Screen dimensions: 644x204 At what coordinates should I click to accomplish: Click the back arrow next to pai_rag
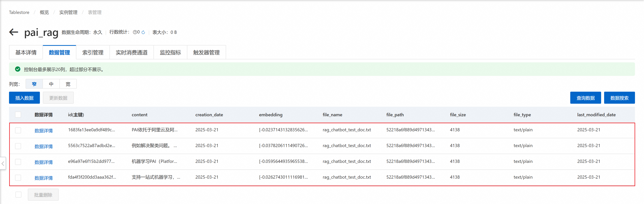click(14, 32)
